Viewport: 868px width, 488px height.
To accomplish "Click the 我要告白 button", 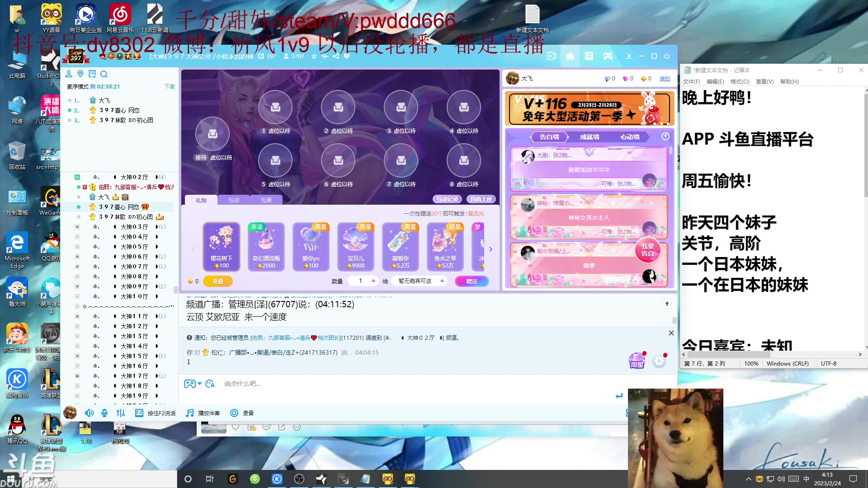I will pyautogui.click(x=647, y=250).
